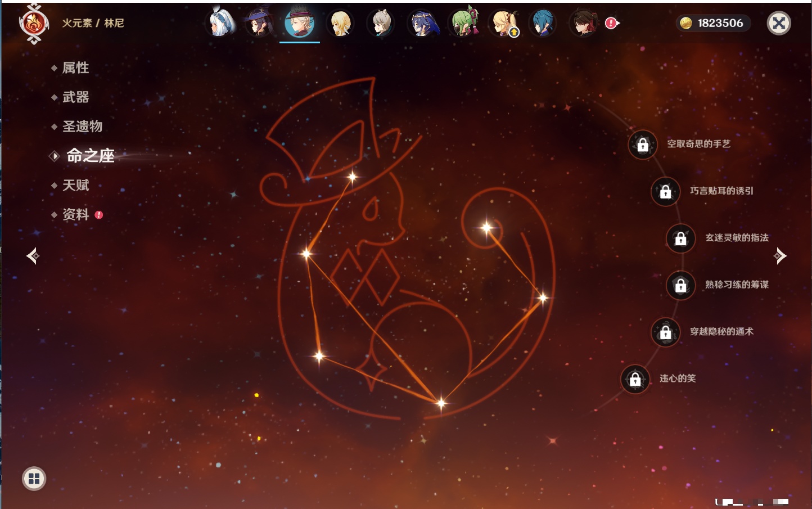Viewport: 812px width, 509px height.
Task: Switch to the 圣遗物 artifacts tab
Action: tap(82, 127)
